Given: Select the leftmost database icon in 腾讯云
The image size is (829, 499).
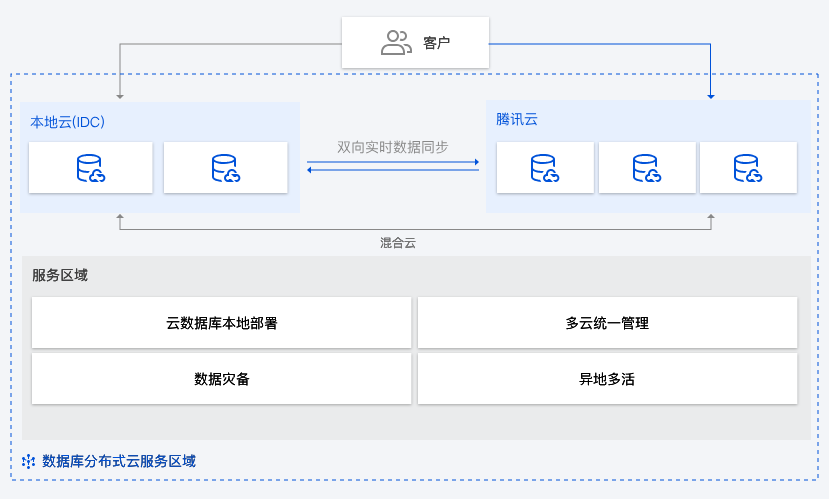Looking at the screenshot, I should click(544, 168).
